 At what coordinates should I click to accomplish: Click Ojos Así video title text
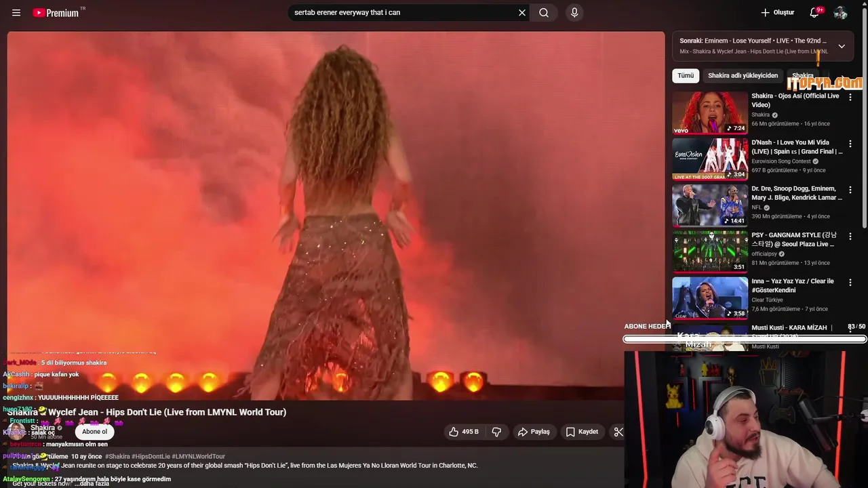(795, 100)
